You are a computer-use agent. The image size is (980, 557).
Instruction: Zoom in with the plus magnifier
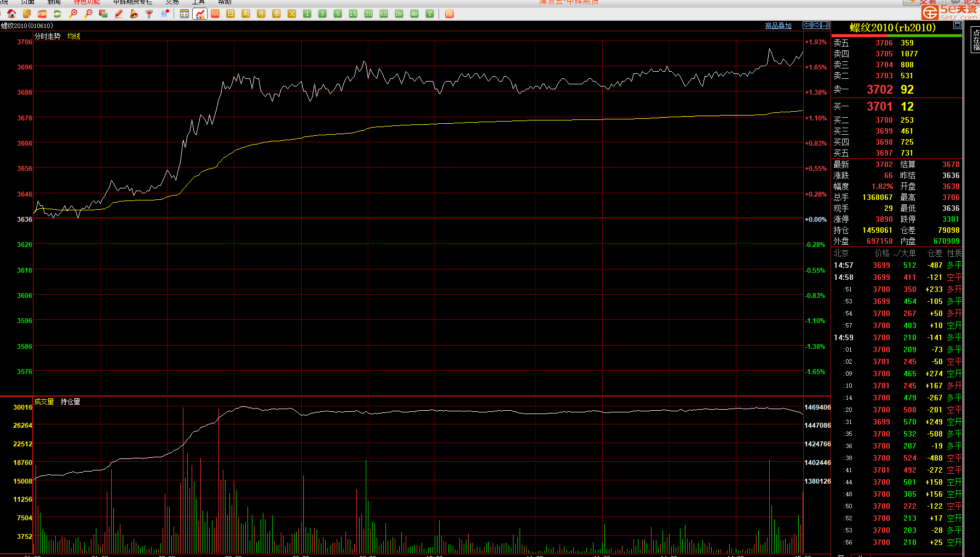73,14
